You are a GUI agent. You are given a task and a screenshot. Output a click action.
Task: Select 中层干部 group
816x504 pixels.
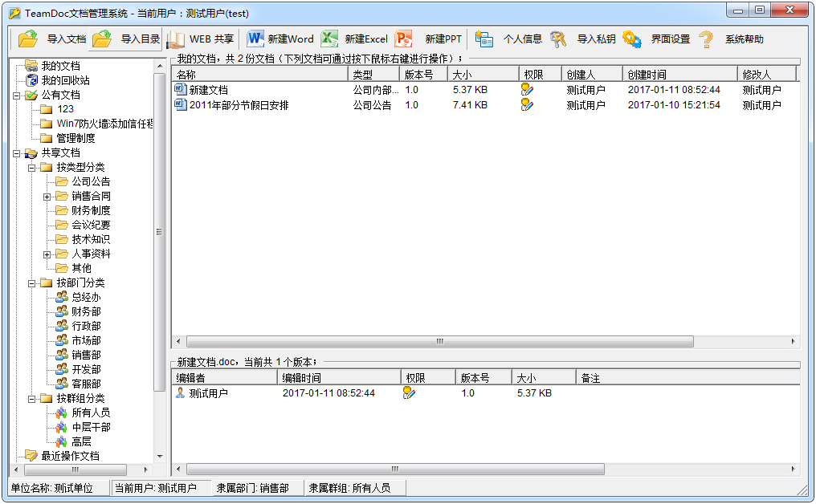91,427
